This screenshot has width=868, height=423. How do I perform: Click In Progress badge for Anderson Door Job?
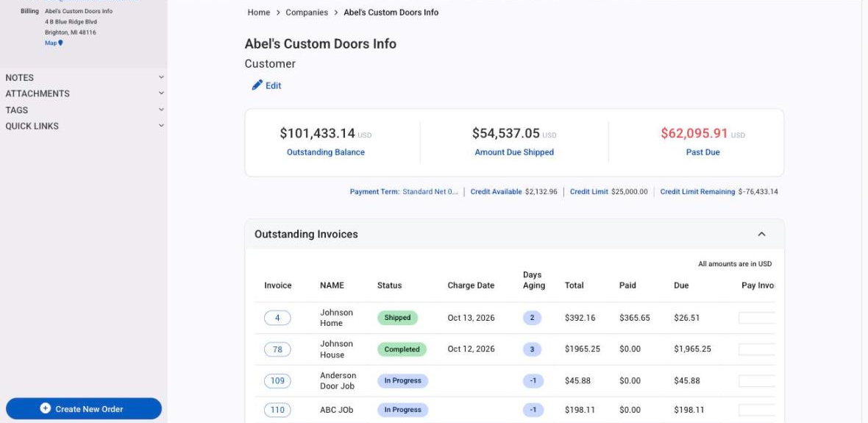402,381
